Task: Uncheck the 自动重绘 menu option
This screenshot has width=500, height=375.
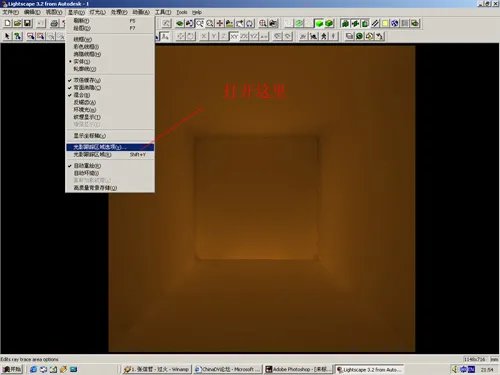Action: pos(110,166)
